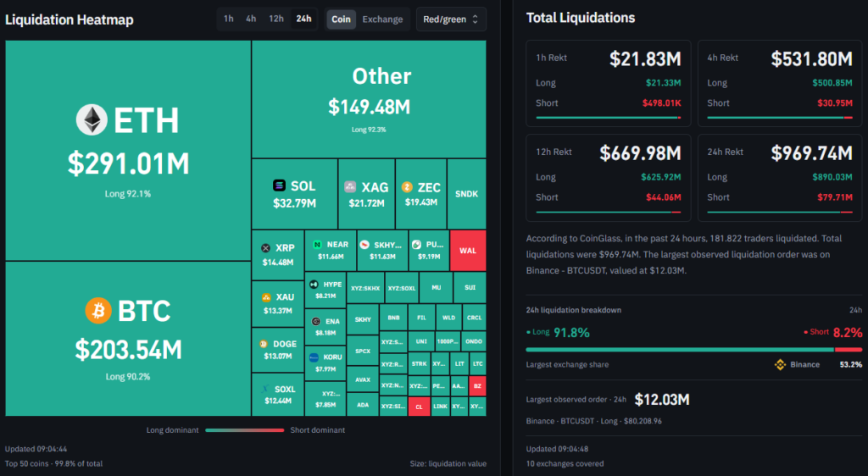This screenshot has height=476, width=868.
Task: Open the ETH $291.01M heatmap tile
Action: coord(128,151)
